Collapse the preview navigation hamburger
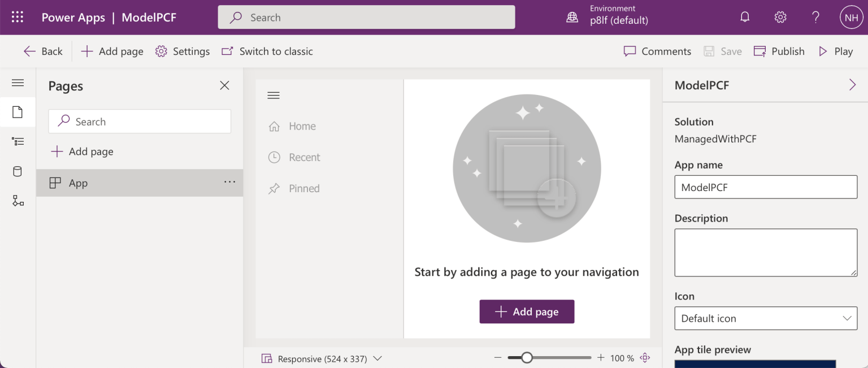868x368 pixels. pyautogui.click(x=274, y=96)
